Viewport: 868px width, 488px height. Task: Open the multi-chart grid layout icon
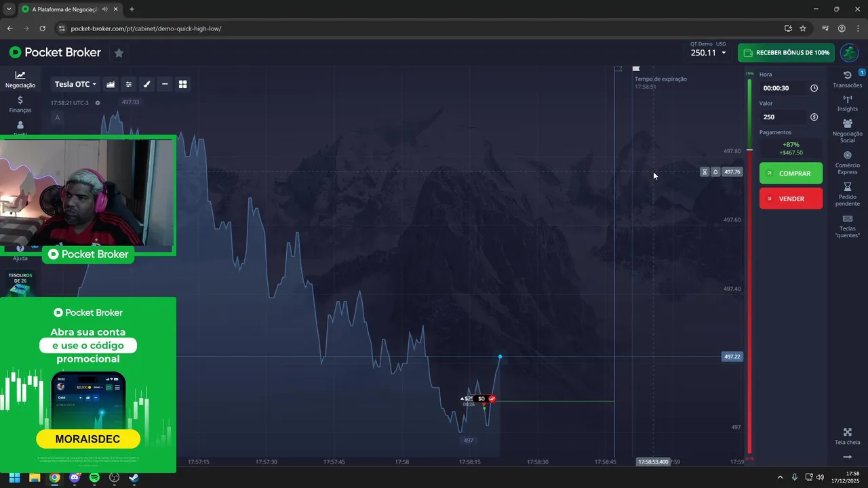click(182, 84)
